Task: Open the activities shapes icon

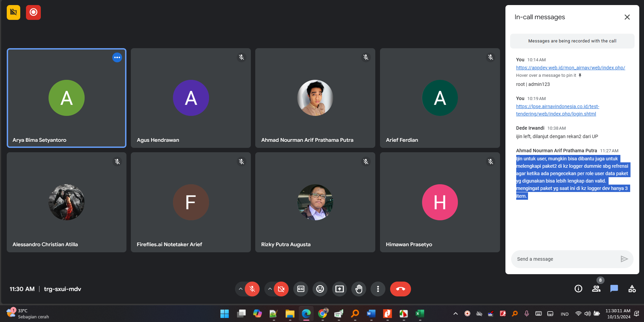Action: 632,289
